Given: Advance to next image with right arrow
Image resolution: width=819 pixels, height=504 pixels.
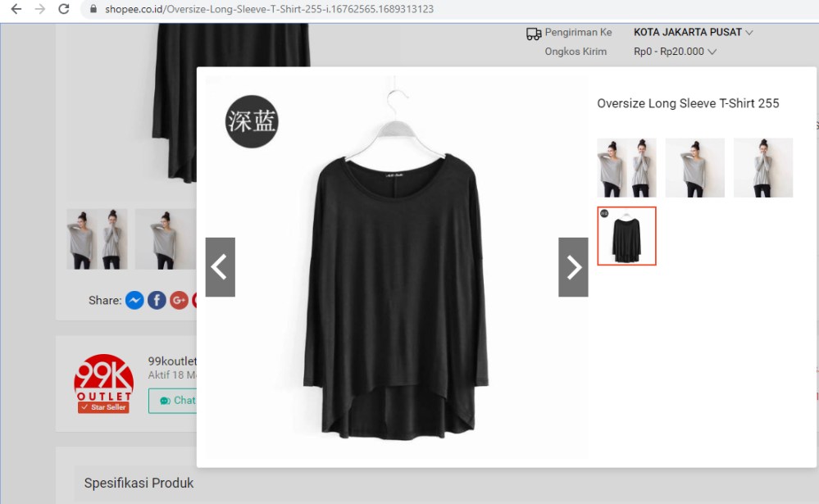Looking at the screenshot, I should tap(573, 267).
